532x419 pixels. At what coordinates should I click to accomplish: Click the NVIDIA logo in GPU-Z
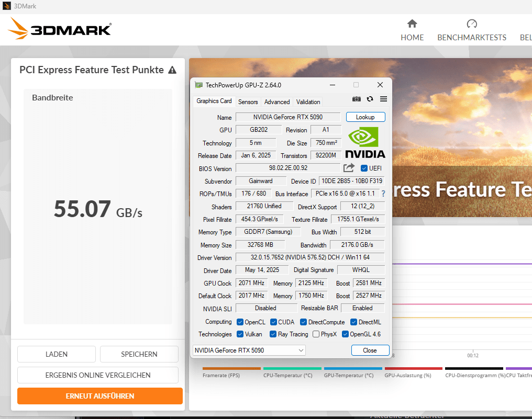pos(365,143)
